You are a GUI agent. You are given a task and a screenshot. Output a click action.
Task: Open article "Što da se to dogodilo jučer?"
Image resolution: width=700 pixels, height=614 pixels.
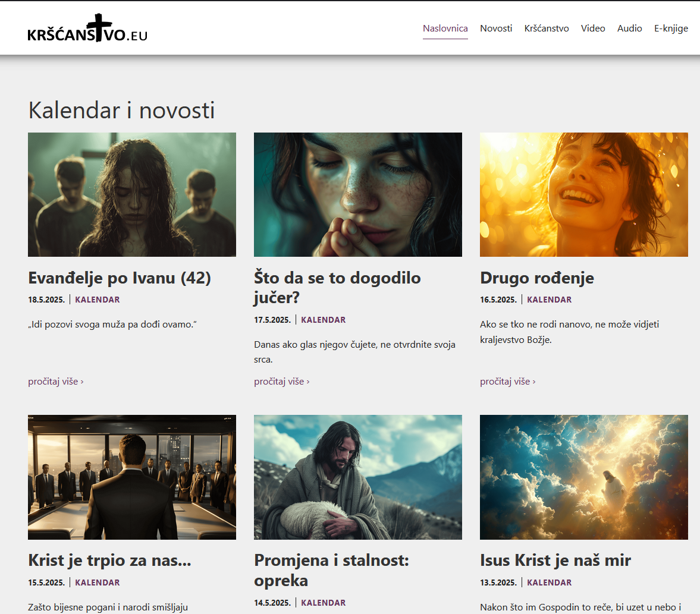click(x=337, y=288)
